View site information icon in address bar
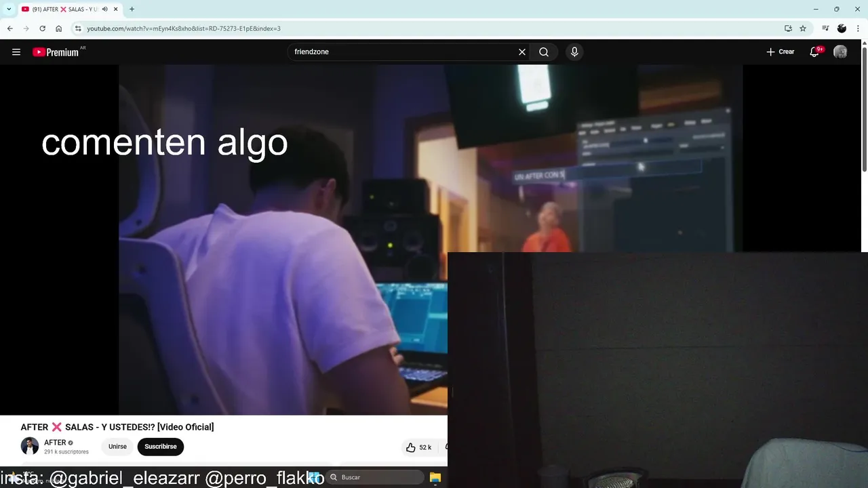 pos(78,28)
